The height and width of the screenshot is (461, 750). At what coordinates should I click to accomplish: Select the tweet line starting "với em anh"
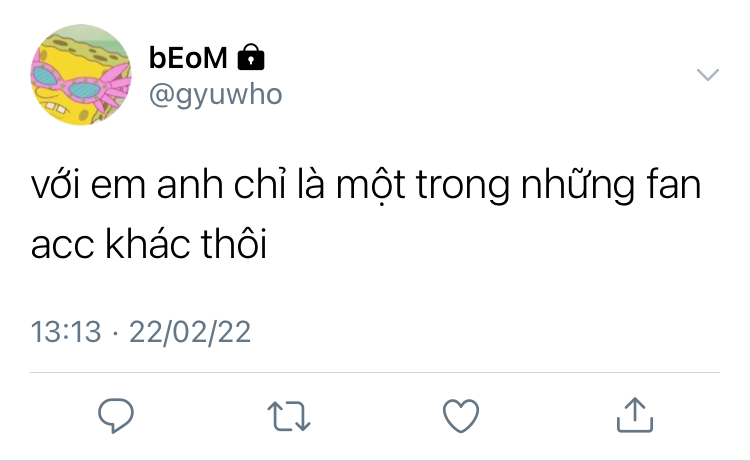click(366, 186)
